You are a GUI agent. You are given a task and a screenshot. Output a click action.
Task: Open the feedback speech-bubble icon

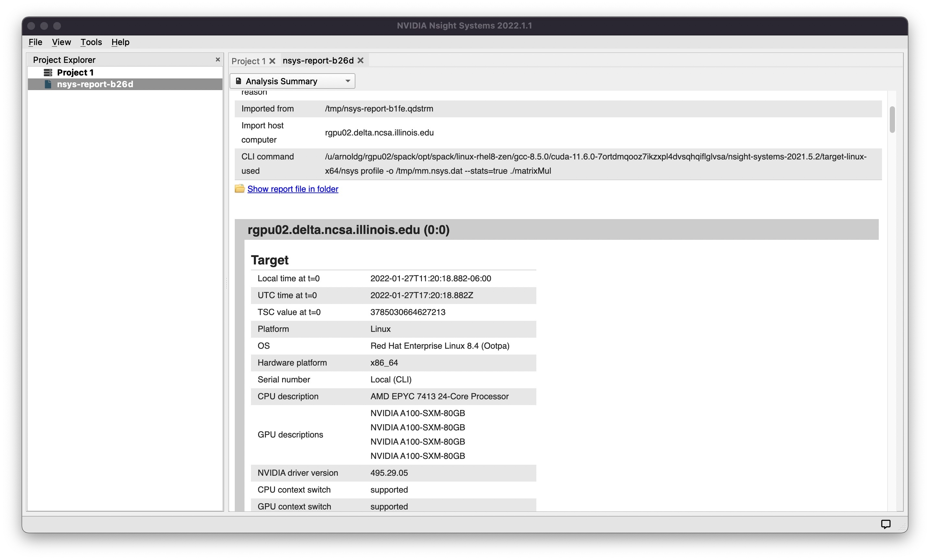[x=886, y=524]
